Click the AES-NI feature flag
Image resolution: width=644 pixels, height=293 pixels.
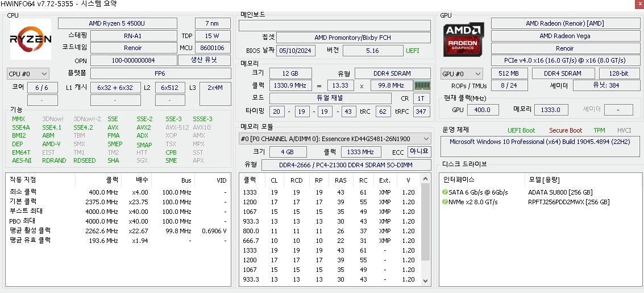(x=22, y=160)
